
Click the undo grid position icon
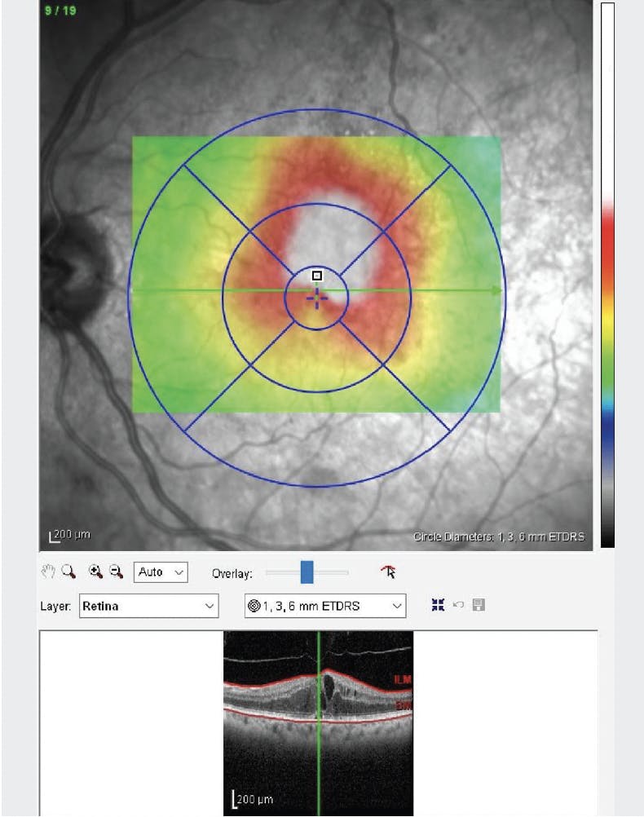pyautogui.click(x=458, y=605)
